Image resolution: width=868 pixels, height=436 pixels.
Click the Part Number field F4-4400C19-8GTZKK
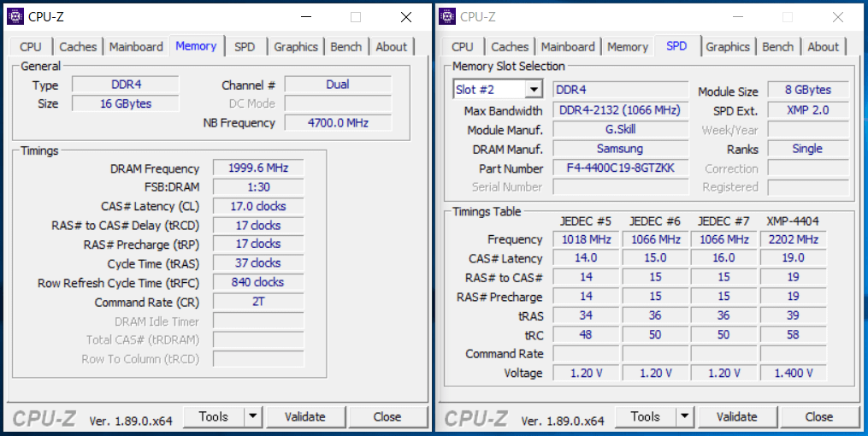[620, 168]
